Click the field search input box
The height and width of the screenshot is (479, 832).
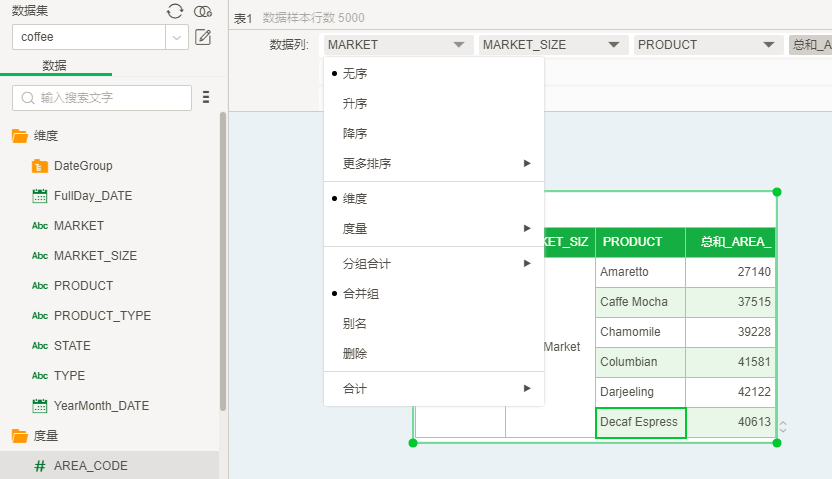point(110,98)
